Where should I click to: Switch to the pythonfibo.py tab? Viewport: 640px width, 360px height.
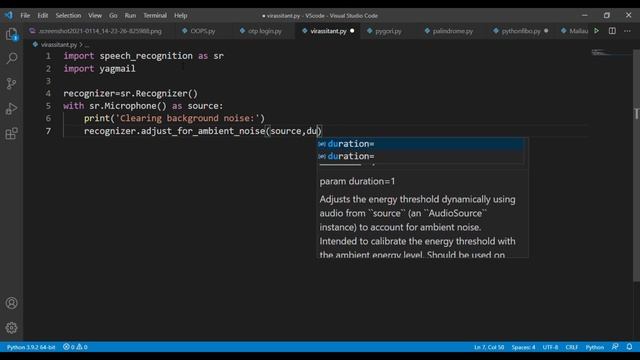(520, 31)
